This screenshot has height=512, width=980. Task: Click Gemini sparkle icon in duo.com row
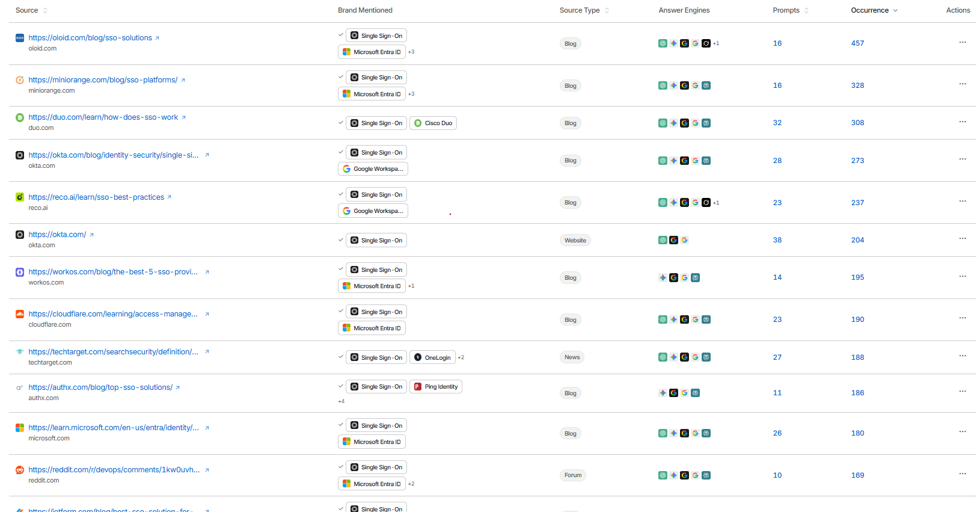673,123
